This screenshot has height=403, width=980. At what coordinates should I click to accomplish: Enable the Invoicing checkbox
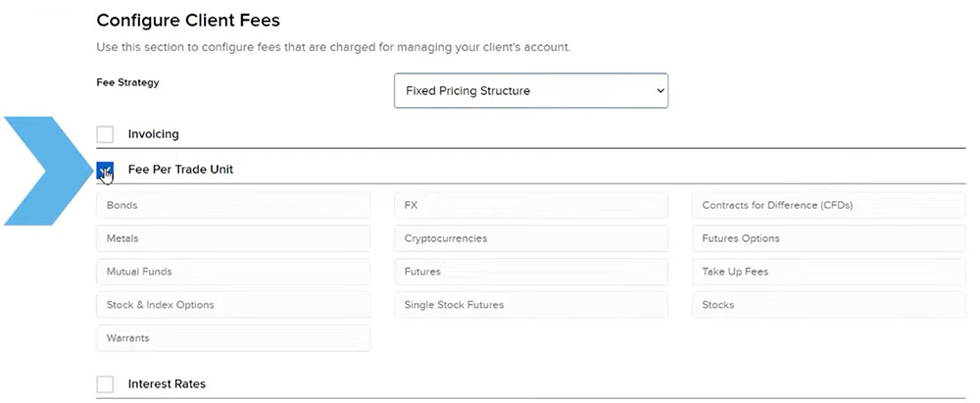click(x=105, y=134)
